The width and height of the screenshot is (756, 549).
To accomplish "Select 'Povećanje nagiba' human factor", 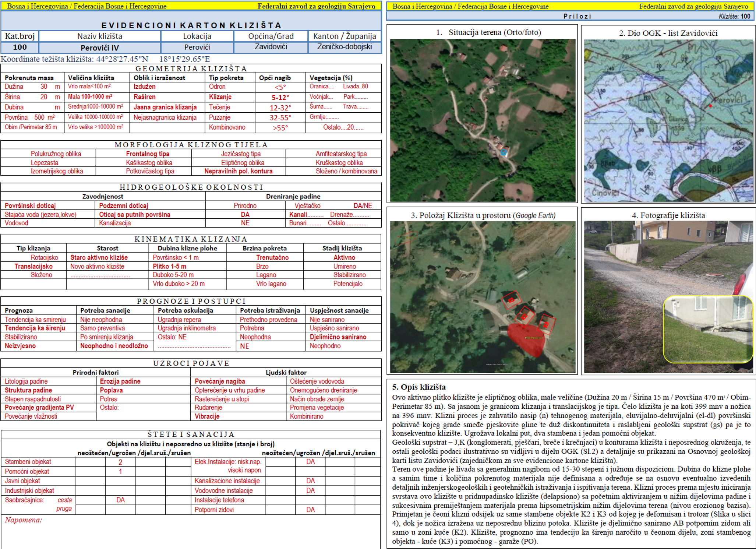I will (x=220, y=381).
